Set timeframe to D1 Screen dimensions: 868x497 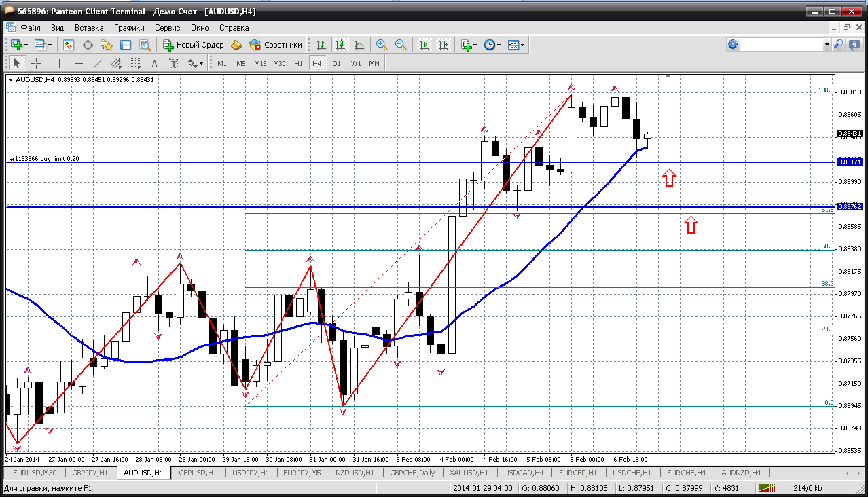336,63
